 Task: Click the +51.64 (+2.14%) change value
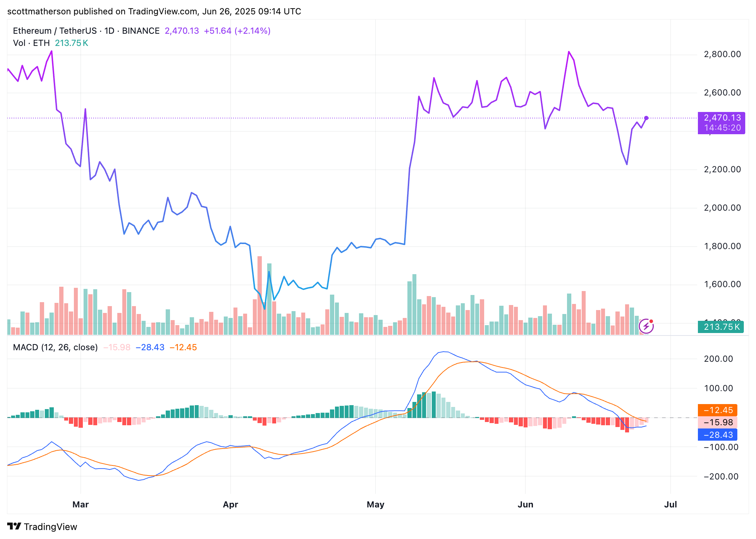click(x=237, y=31)
